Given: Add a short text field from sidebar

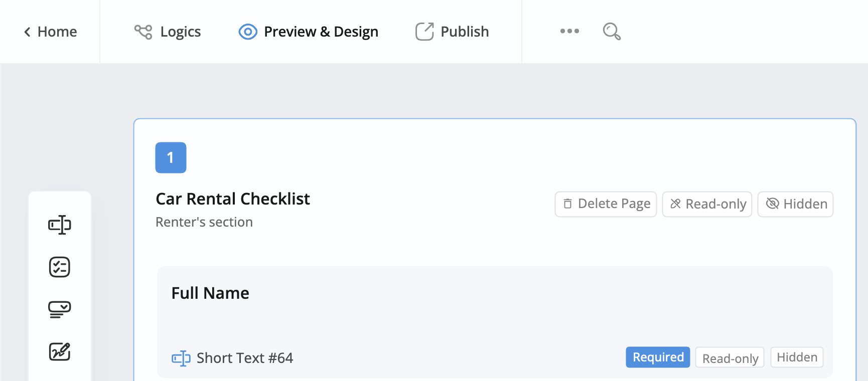Looking at the screenshot, I should click(x=60, y=225).
